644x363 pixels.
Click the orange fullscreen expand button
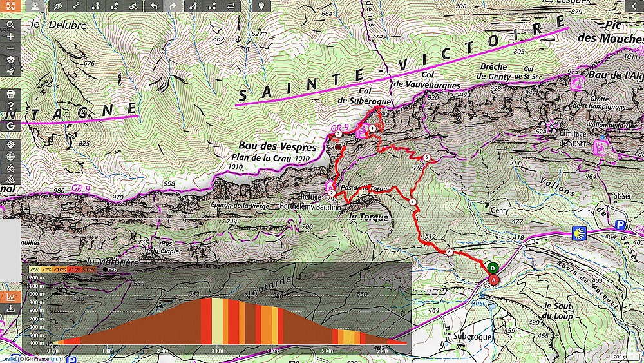coord(10,6)
